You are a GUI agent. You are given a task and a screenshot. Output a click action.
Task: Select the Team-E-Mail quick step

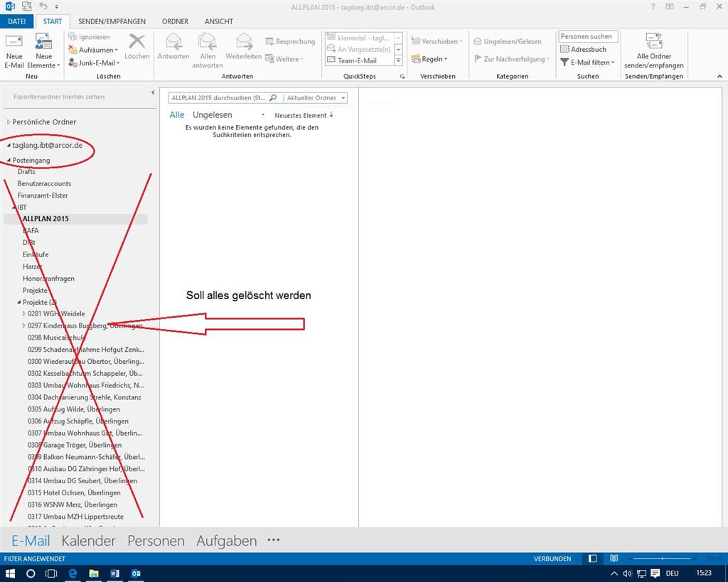point(357,60)
